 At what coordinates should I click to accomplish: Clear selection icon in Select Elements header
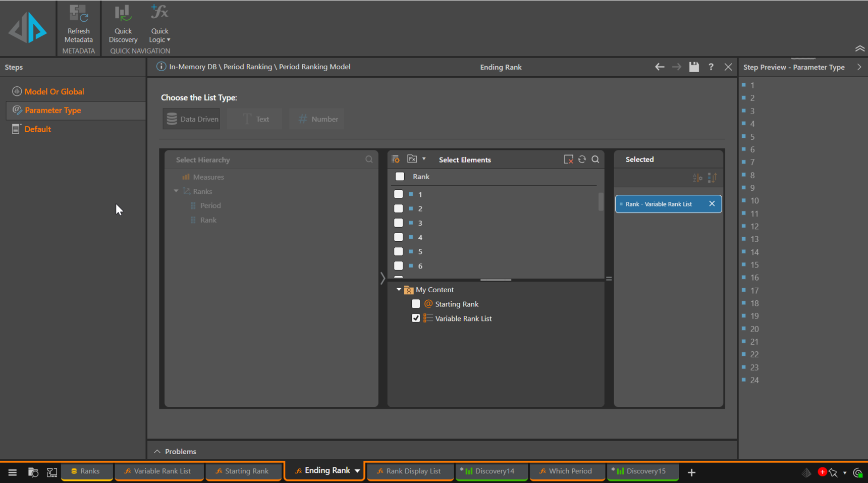[568, 159]
